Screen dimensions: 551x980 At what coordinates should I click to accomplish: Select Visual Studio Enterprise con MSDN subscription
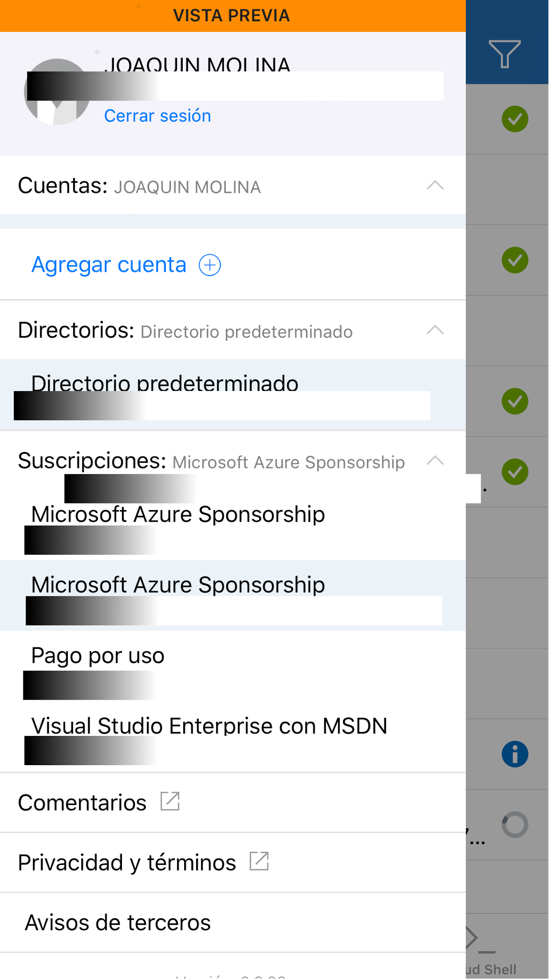209,726
